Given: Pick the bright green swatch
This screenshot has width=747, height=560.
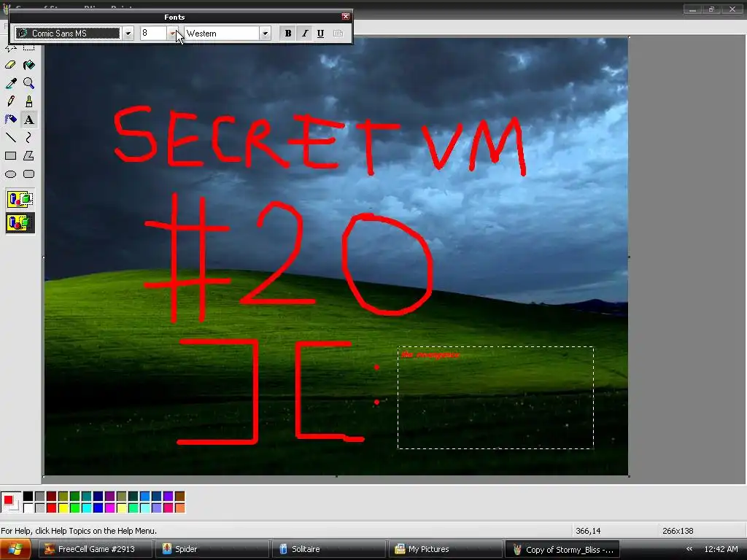Looking at the screenshot, I should click(x=75, y=508).
